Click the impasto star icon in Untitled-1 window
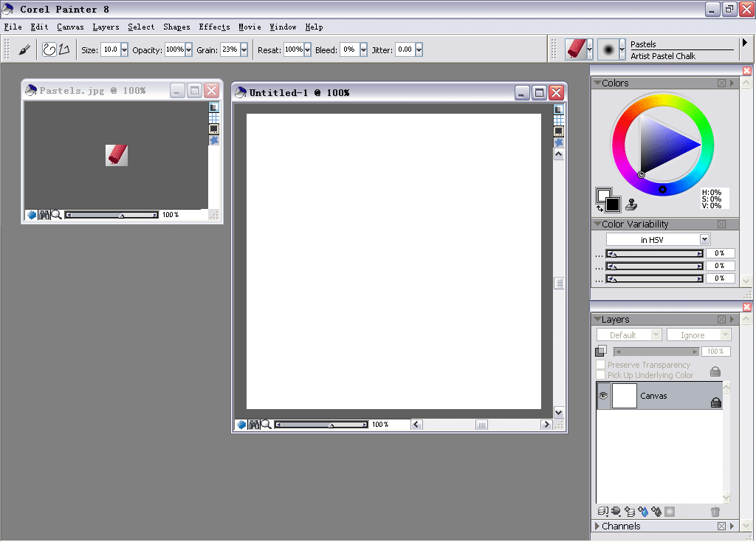The width and height of the screenshot is (756, 542). point(558,143)
